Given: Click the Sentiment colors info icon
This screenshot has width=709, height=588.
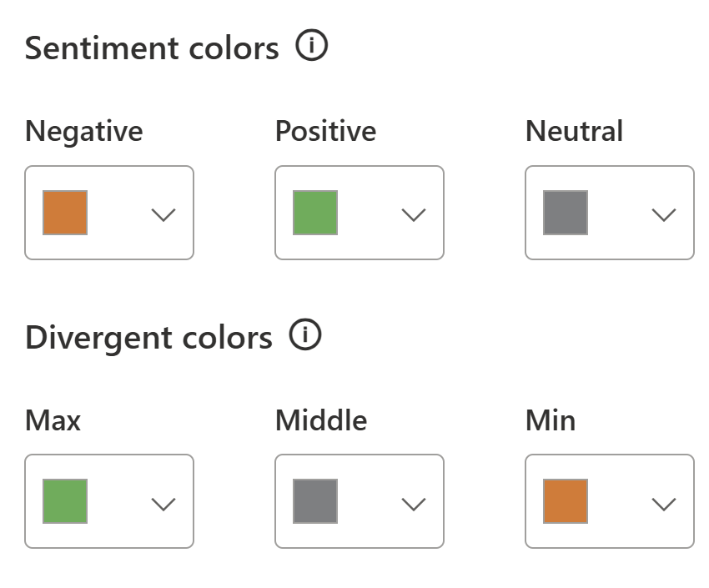Looking at the screenshot, I should (x=312, y=48).
